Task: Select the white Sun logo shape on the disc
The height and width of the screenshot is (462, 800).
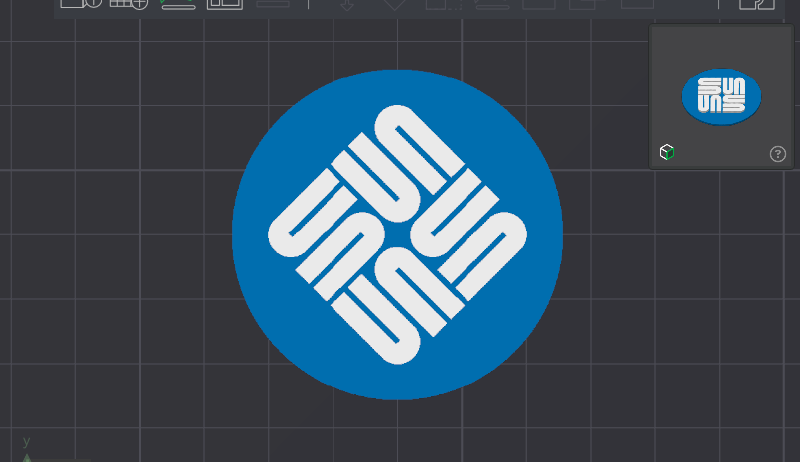Action: (397, 235)
